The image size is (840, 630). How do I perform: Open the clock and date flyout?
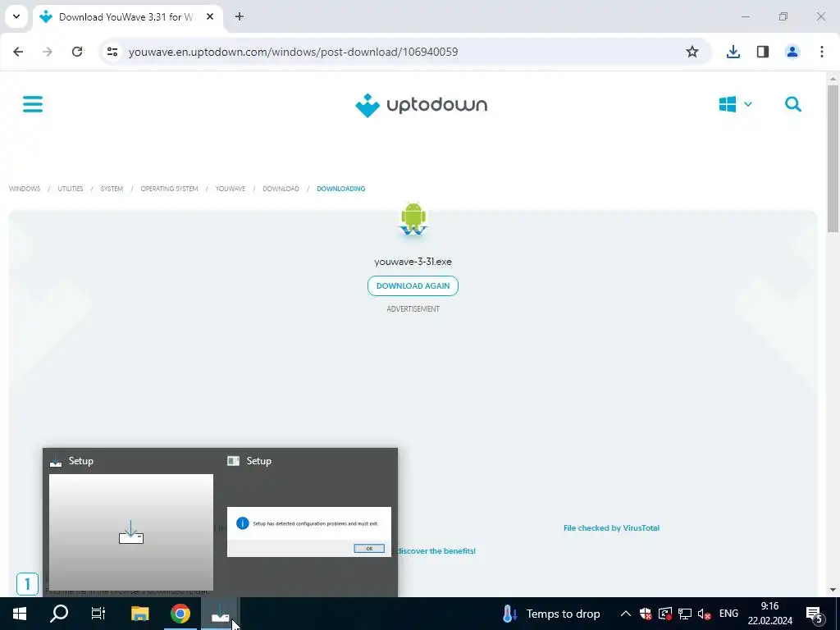pos(769,614)
